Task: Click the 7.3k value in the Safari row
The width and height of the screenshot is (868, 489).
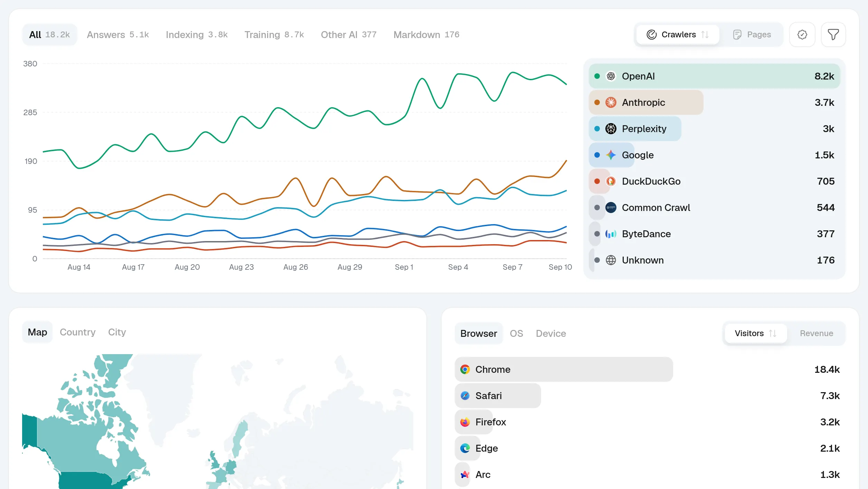Action: tap(830, 396)
